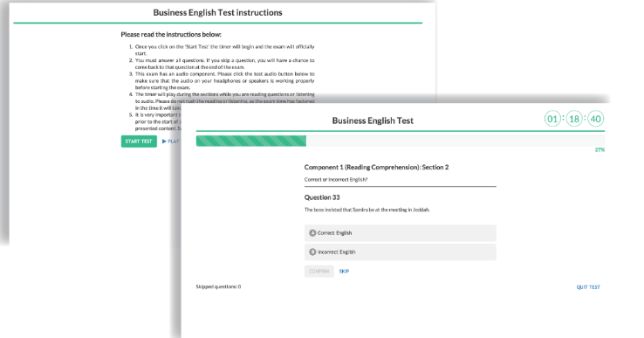This screenshot has height=338, width=644.
Task: Click the minutes circle showing 18
Action: coord(574,120)
